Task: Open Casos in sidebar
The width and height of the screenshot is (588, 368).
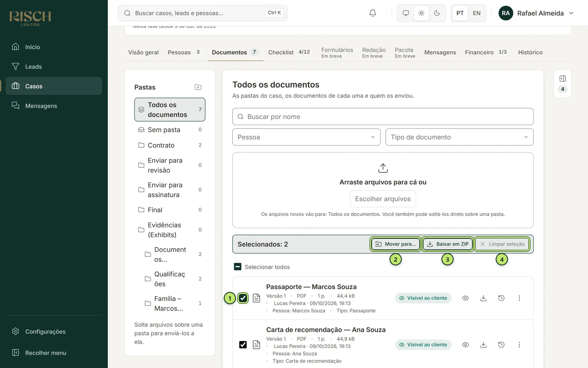Action: (x=54, y=86)
